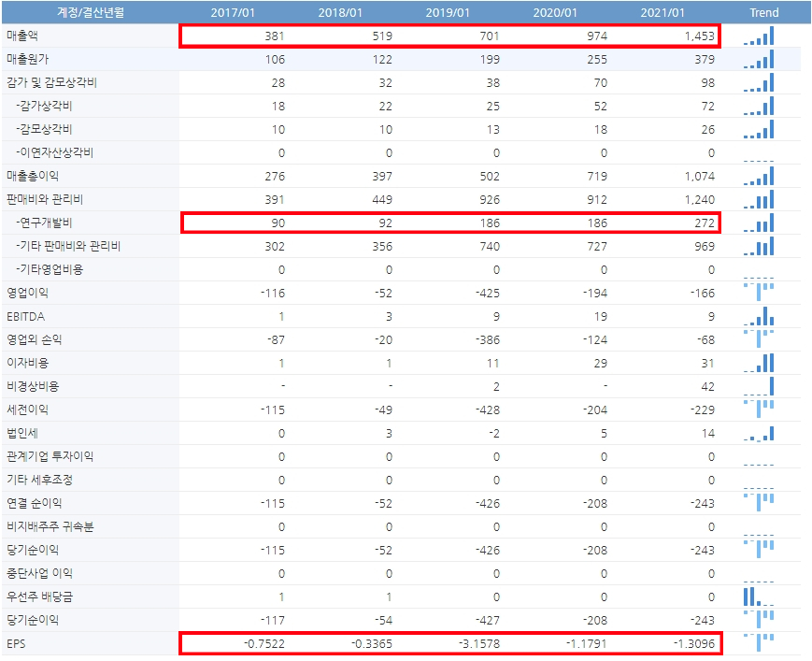Click the 매출액 trend sparkline chart
The image size is (812, 661).
point(759,36)
